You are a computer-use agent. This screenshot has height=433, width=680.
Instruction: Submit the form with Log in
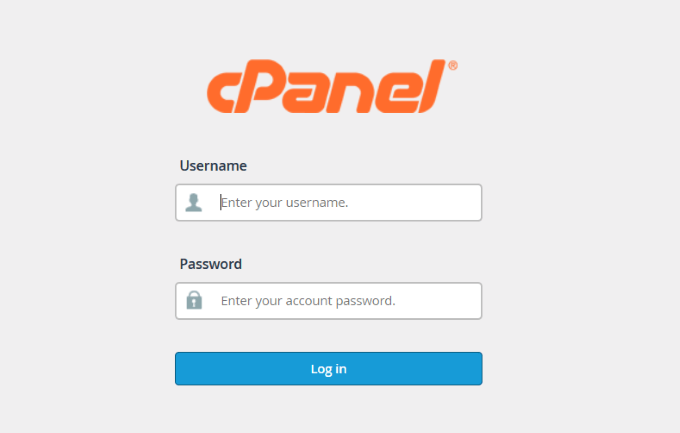[x=328, y=369]
